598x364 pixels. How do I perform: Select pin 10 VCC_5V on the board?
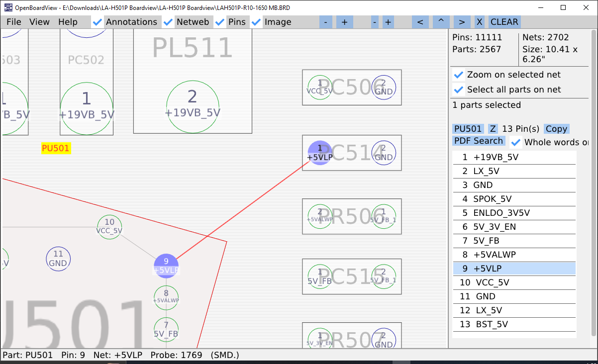pyautogui.click(x=109, y=227)
